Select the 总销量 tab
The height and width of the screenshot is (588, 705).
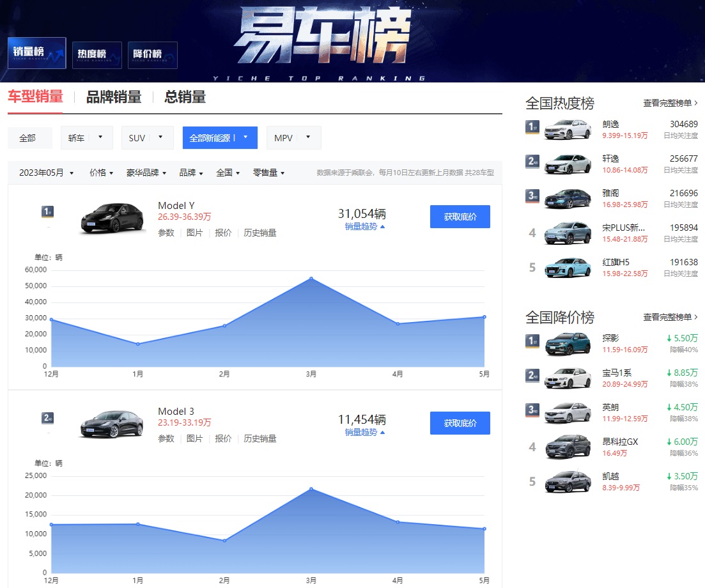coord(185,97)
